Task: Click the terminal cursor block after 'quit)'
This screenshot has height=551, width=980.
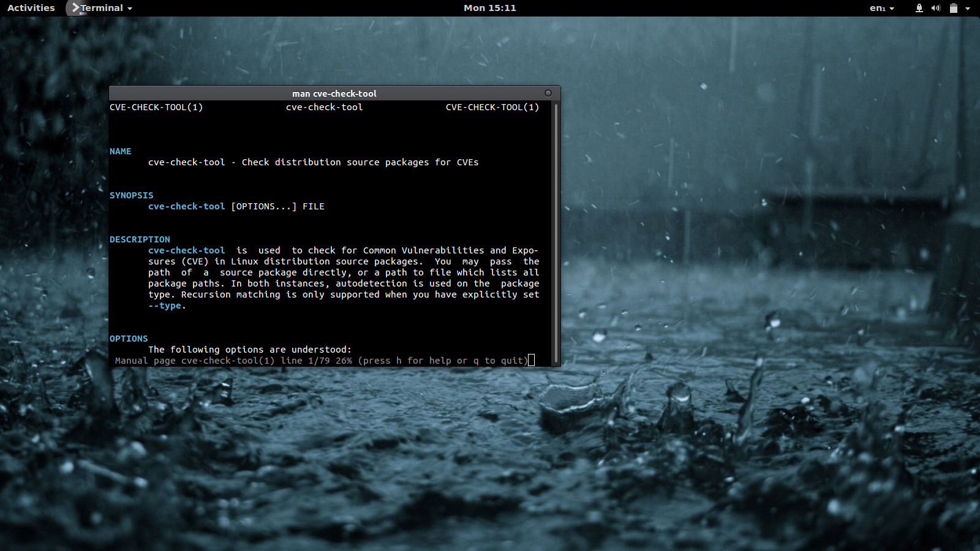Action: (532, 361)
